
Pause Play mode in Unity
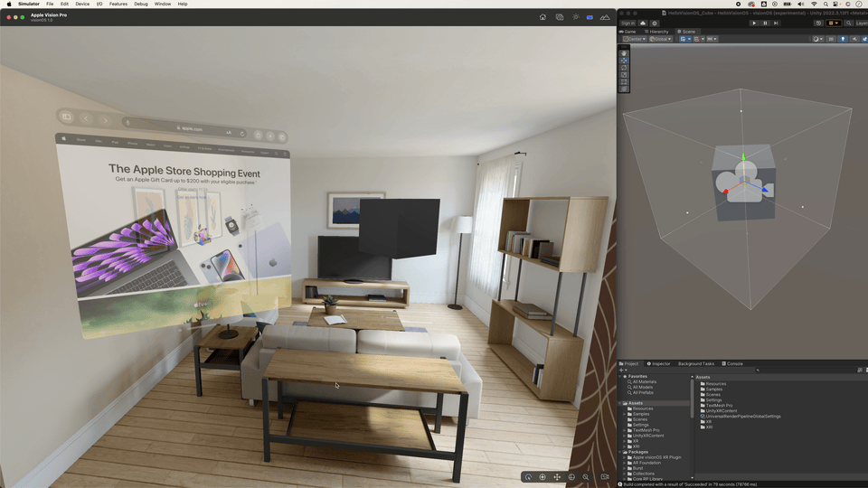tap(765, 23)
